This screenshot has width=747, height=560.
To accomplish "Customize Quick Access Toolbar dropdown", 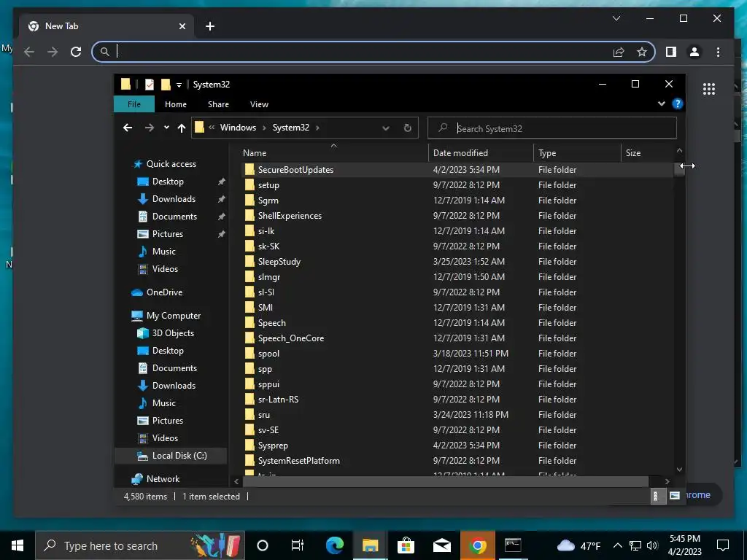I will [179, 85].
